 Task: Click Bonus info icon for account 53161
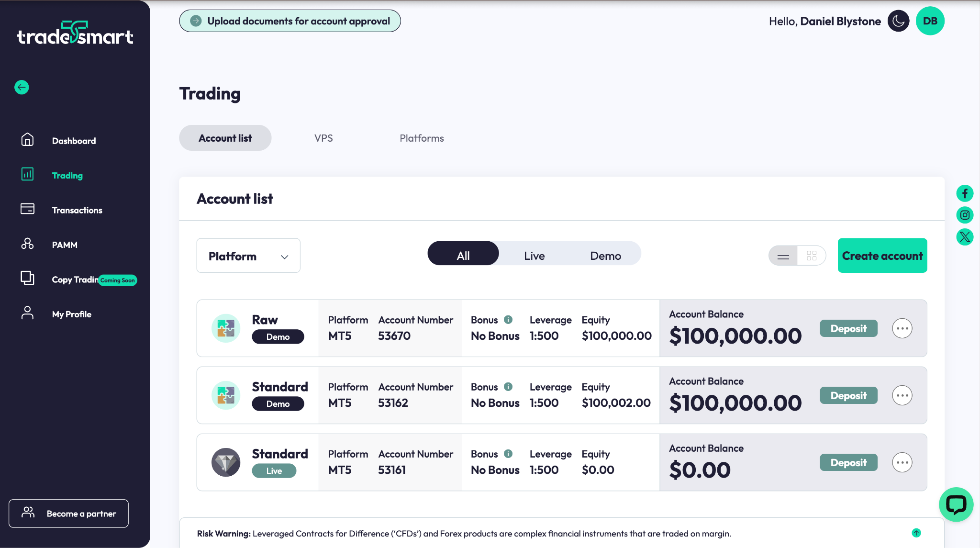(x=508, y=454)
